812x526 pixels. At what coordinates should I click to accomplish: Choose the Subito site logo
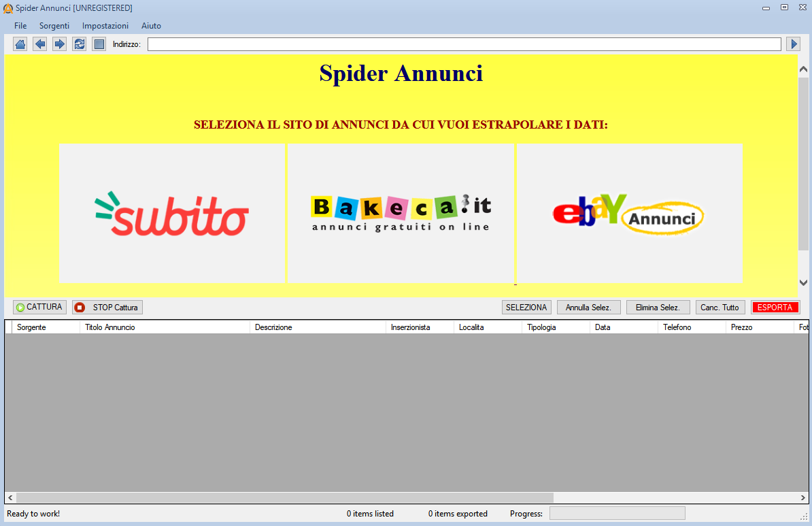[172, 213]
